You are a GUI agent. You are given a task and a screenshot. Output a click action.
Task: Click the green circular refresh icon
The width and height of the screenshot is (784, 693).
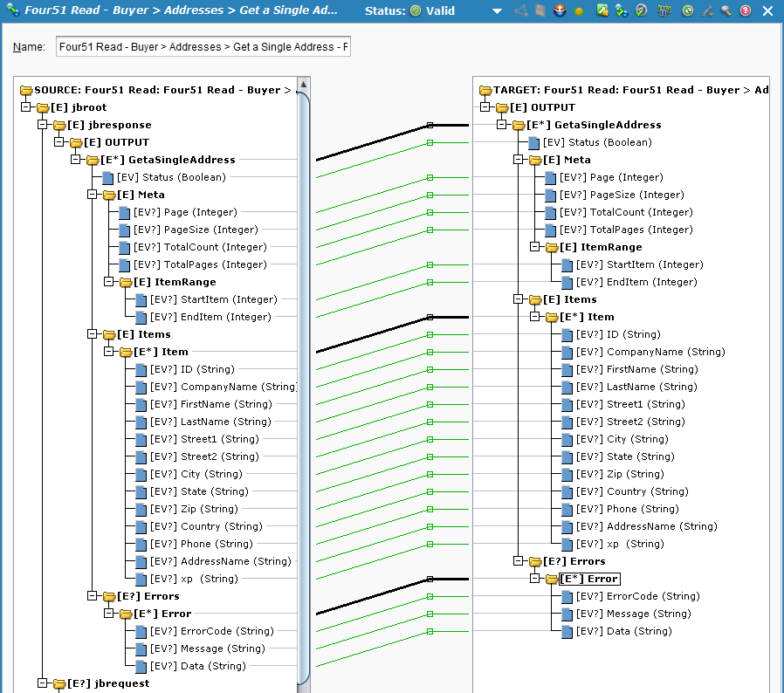[x=688, y=11]
